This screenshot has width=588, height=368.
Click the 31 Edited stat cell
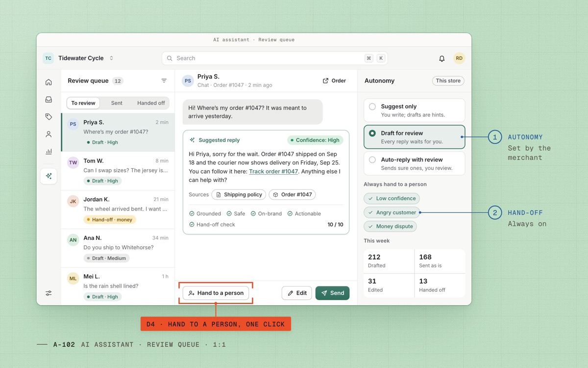click(x=389, y=285)
